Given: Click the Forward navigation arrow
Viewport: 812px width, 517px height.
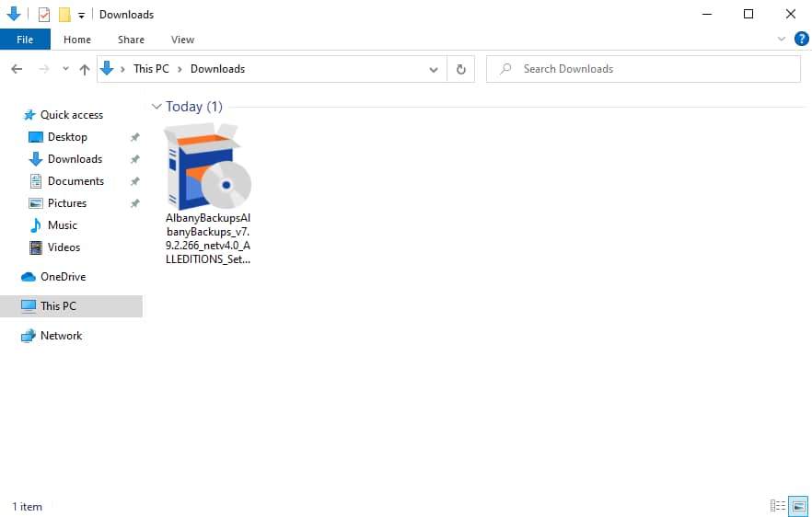Looking at the screenshot, I should [x=44, y=69].
